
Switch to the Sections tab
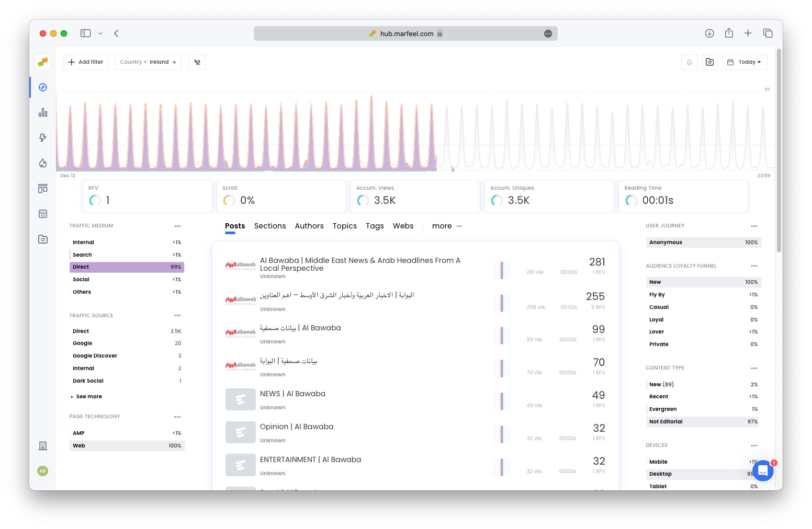pyautogui.click(x=270, y=226)
